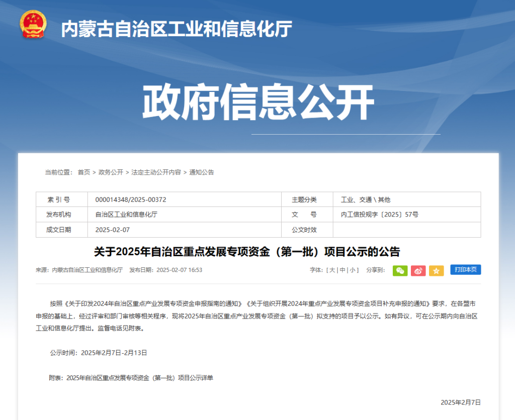The image size is (515, 420).
Task: Open 政务公开 breadcrumb link
Action: point(111,172)
